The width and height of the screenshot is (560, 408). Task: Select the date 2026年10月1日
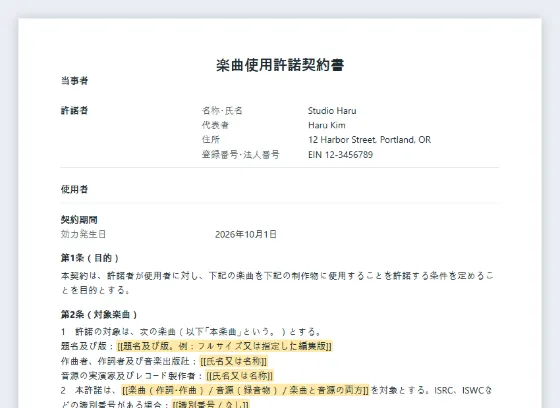246,234
